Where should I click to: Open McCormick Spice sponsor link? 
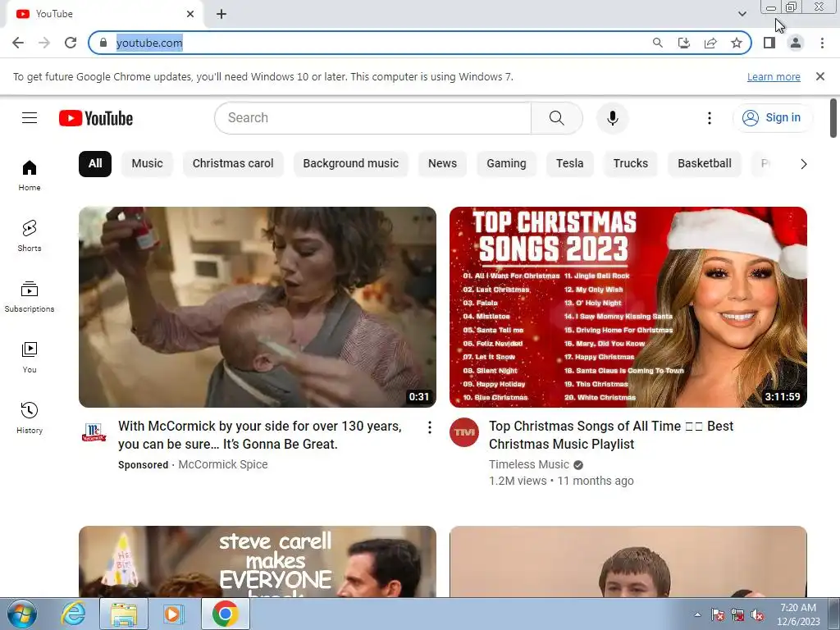click(x=223, y=464)
